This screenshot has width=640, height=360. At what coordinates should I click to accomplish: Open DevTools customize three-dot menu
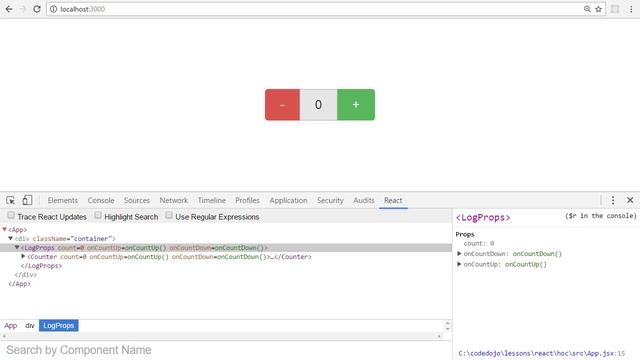(x=613, y=200)
